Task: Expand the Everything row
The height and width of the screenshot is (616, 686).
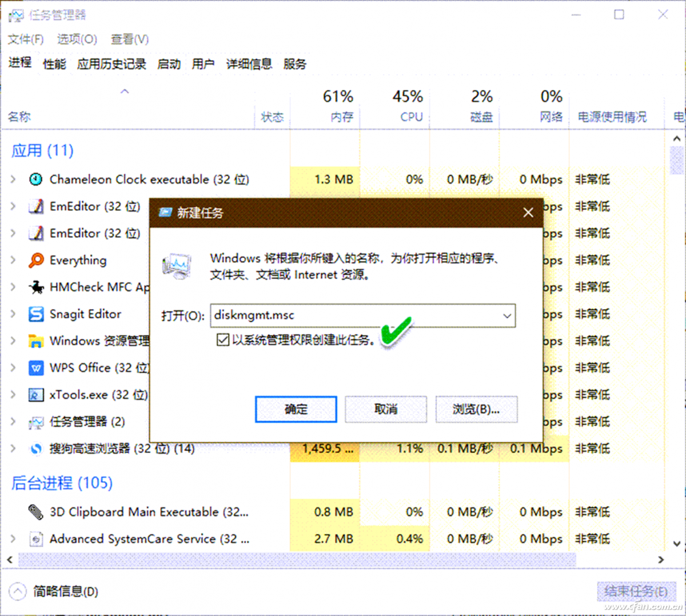Action: click(13, 260)
